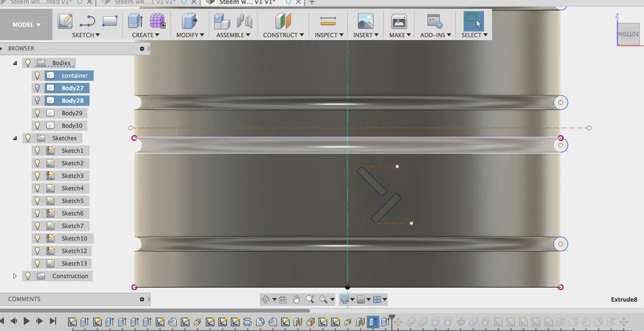Image resolution: width=644 pixels, height=331 pixels.
Task: Open the MODIFY menu
Action: pyautogui.click(x=190, y=35)
